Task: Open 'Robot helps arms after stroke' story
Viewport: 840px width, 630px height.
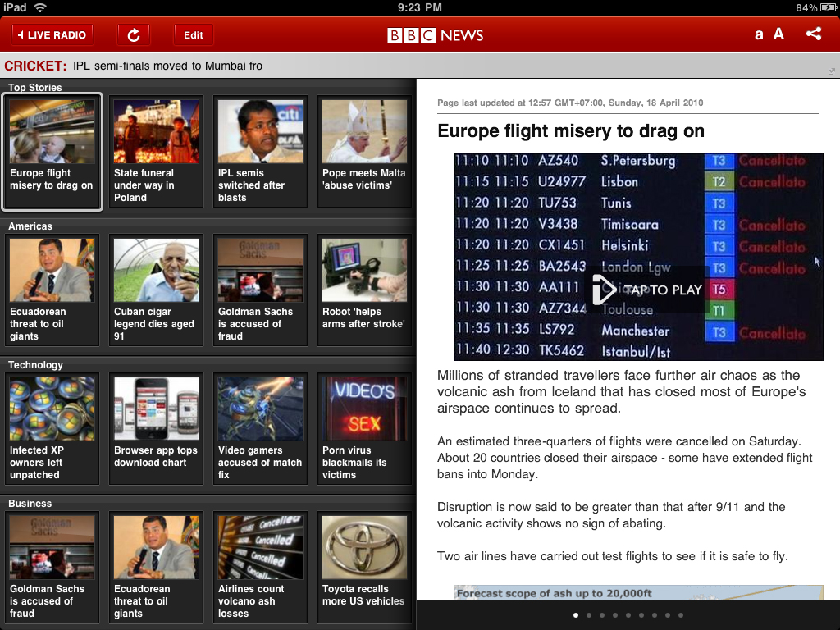Action: pos(364,290)
